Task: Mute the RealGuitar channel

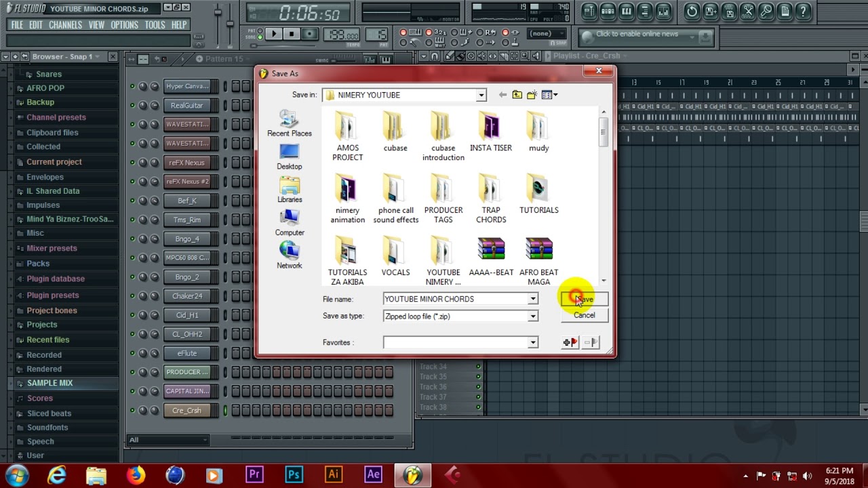Action: pos(132,105)
